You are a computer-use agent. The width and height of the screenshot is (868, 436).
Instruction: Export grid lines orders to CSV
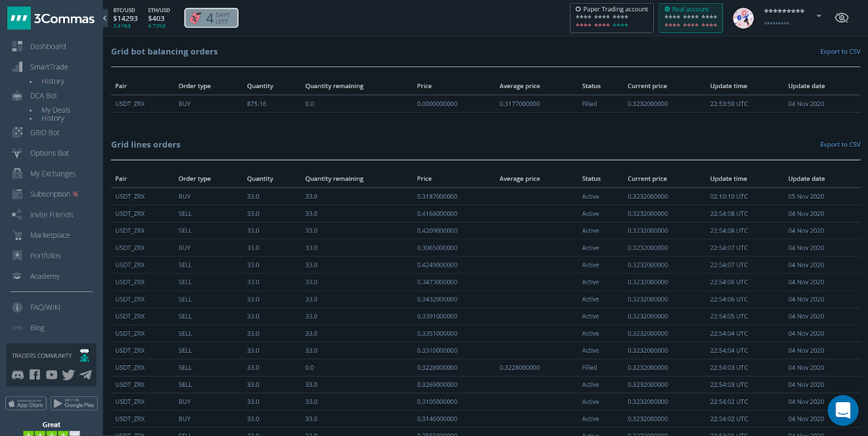coord(840,145)
